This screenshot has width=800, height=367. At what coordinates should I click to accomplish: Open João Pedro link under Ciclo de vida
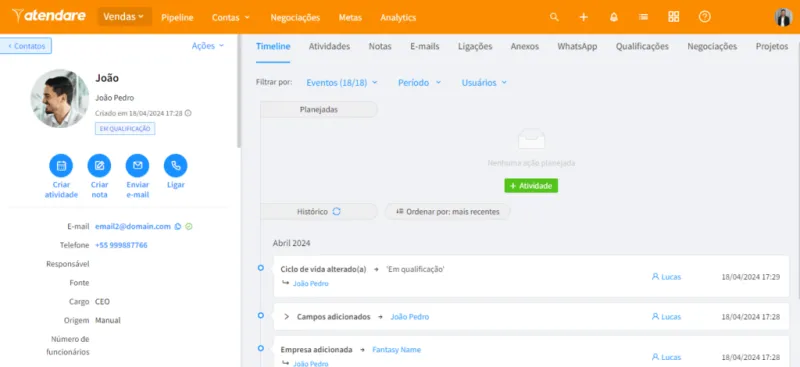click(x=310, y=283)
